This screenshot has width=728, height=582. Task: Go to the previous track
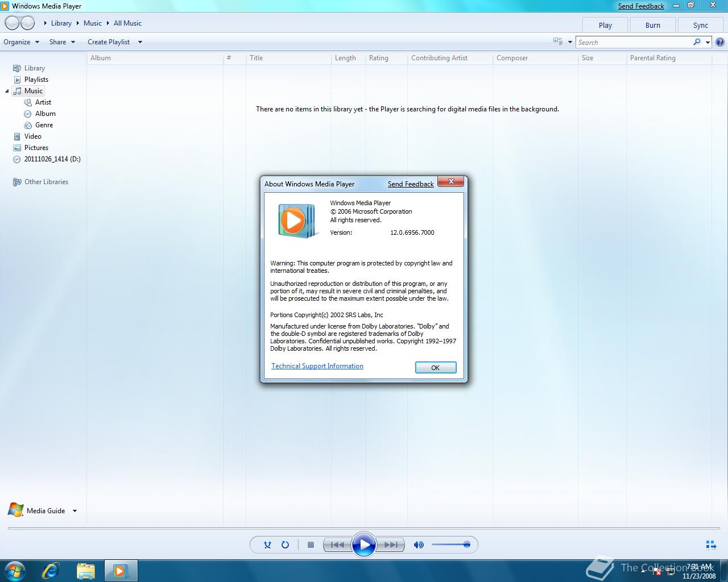337,544
